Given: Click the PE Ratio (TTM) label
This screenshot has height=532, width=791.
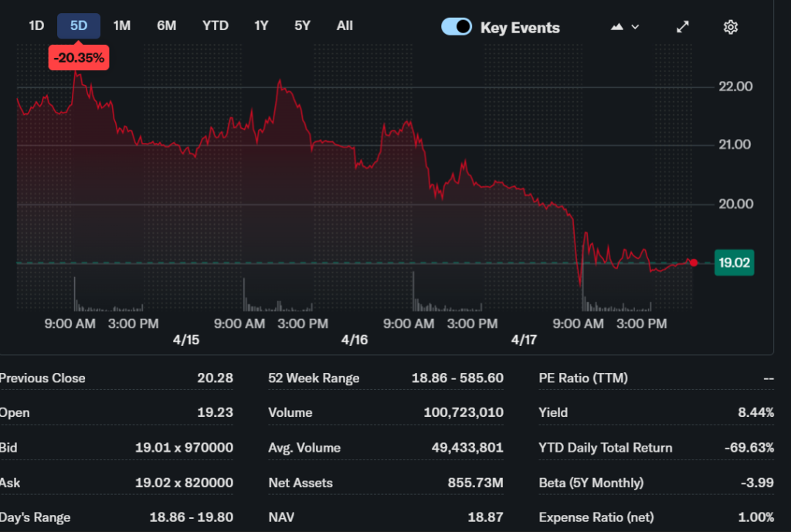Looking at the screenshot, I should (583, 378).
